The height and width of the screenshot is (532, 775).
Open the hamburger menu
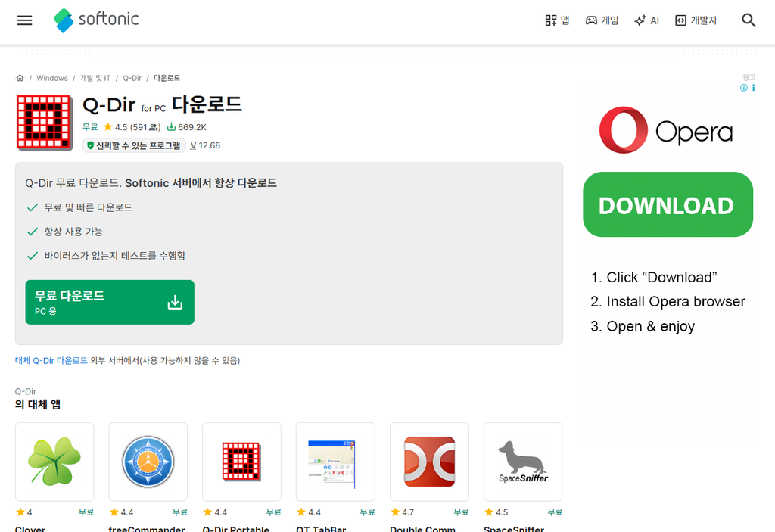[25, 20]
